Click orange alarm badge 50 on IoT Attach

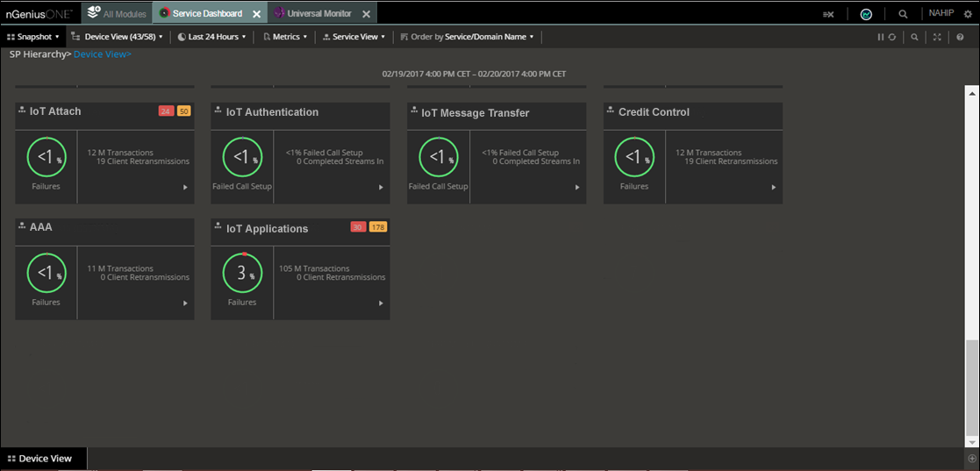click(183, 111)
